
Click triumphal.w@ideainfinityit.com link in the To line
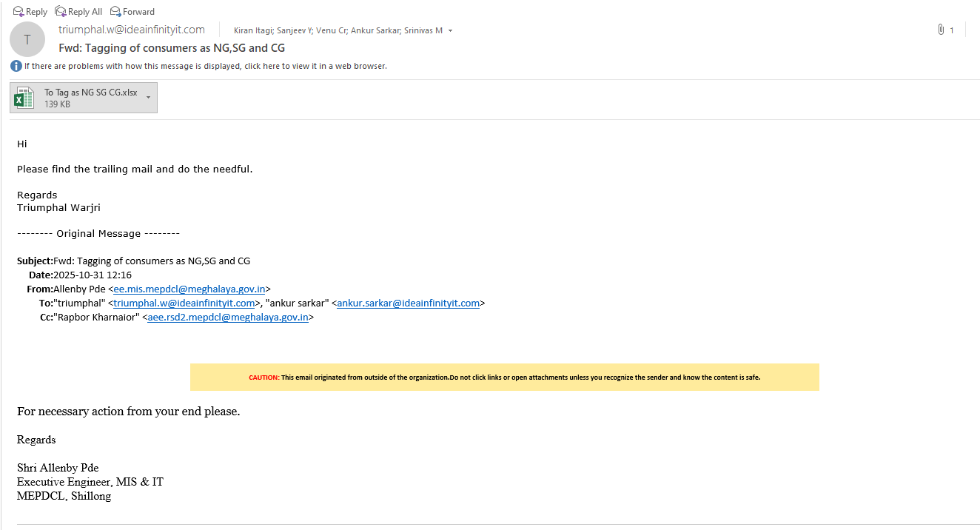[184, 303]
